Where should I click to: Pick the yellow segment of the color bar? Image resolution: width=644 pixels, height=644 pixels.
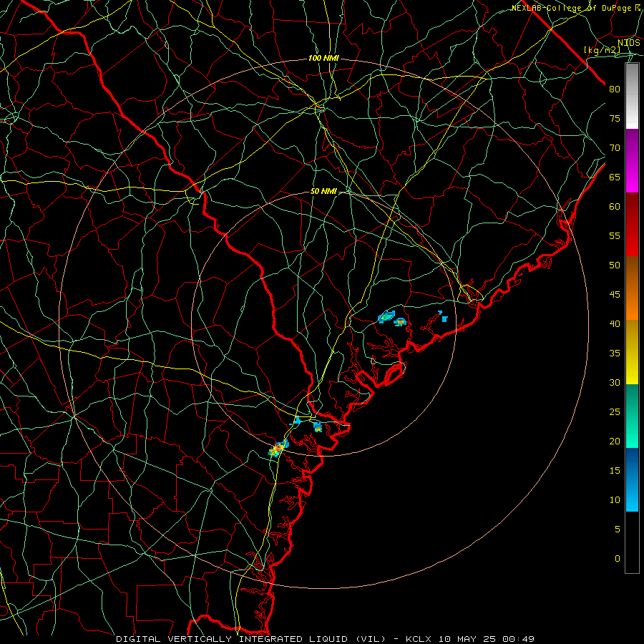point(632,352)
